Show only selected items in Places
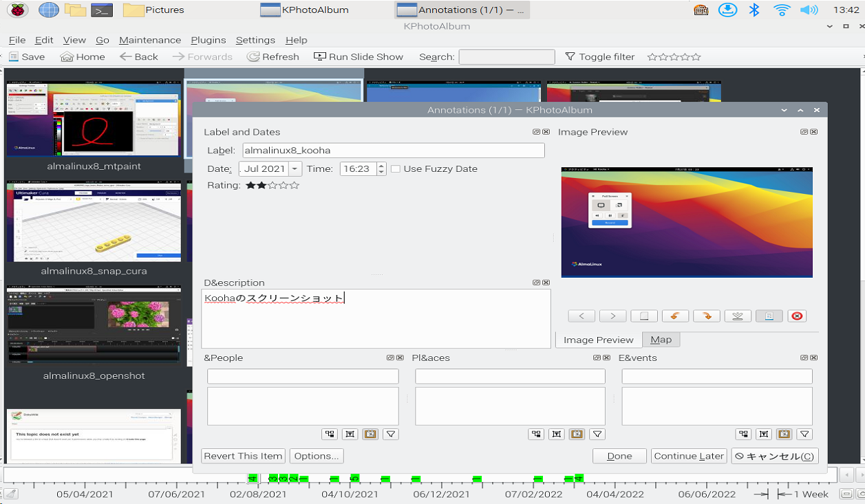This screenshot has width=865, height=504. (x=597, y=434)
